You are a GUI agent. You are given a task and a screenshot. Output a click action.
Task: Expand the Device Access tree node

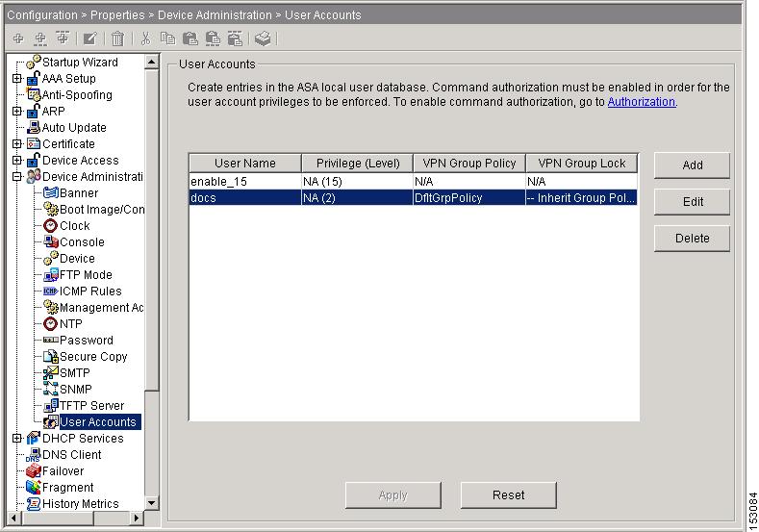point(17,161)
